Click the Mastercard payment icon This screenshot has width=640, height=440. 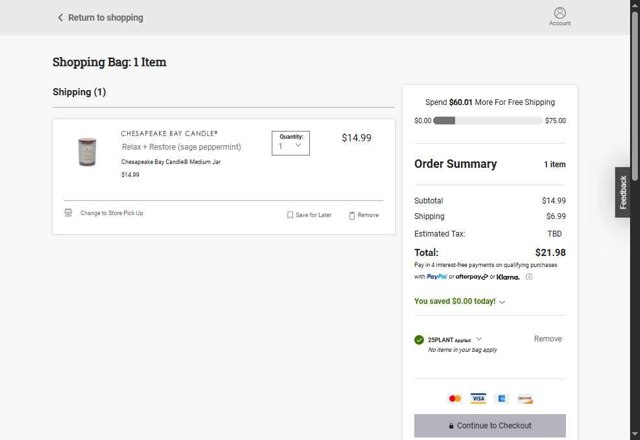click(455, 398)
